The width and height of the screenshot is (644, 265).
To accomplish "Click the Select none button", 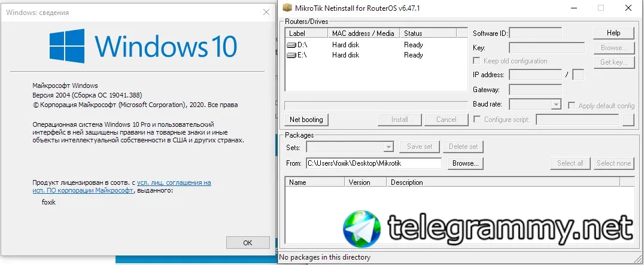I will [613, 163].
